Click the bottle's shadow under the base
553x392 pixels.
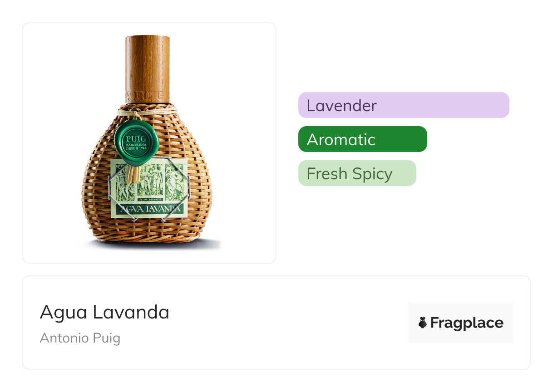150,245
